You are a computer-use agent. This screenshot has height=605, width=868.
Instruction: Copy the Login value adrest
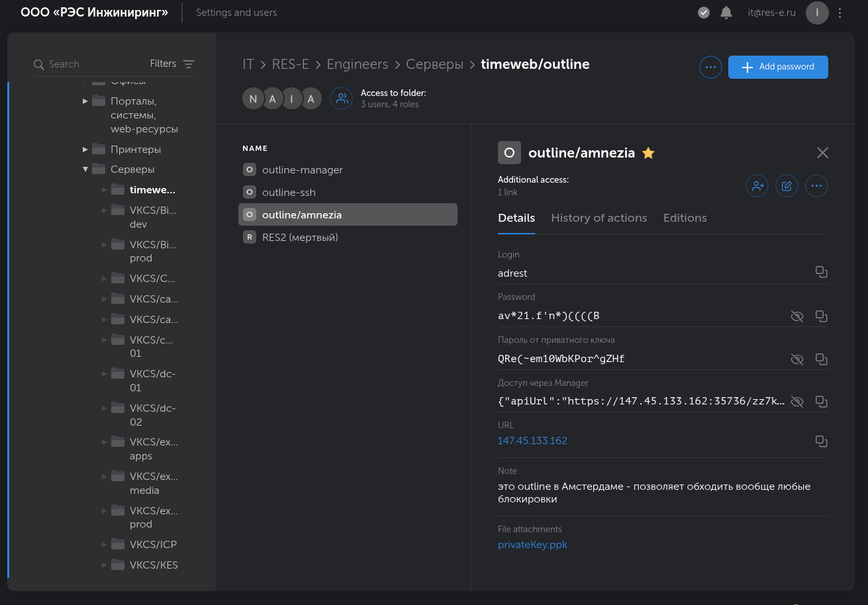[x=821, y=272]
